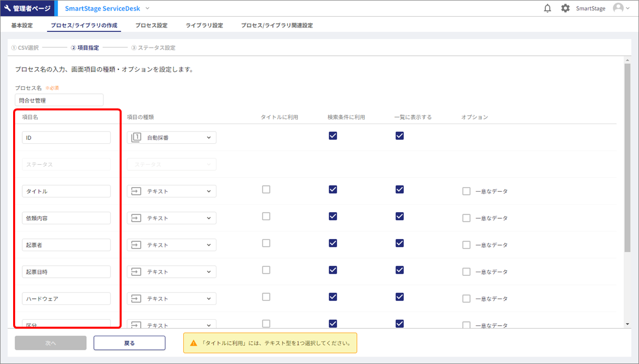Open the ライブラリ設定 tab
The image size is (639, 364).
[x=204, y=25]
